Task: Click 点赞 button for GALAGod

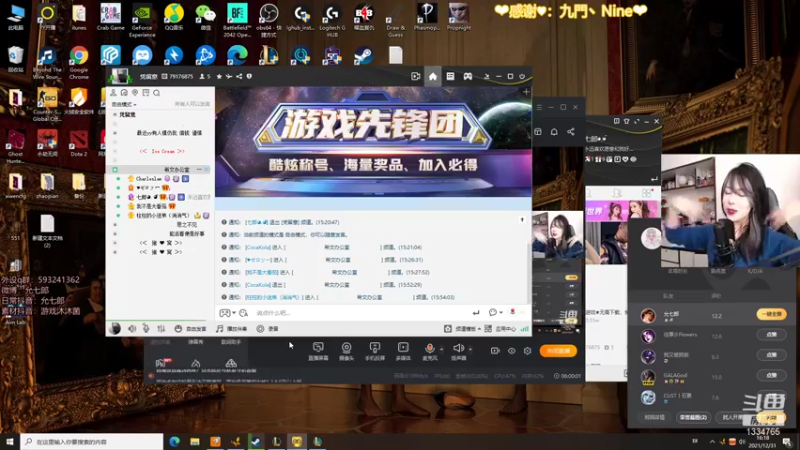Action: (x=771, y=376)
